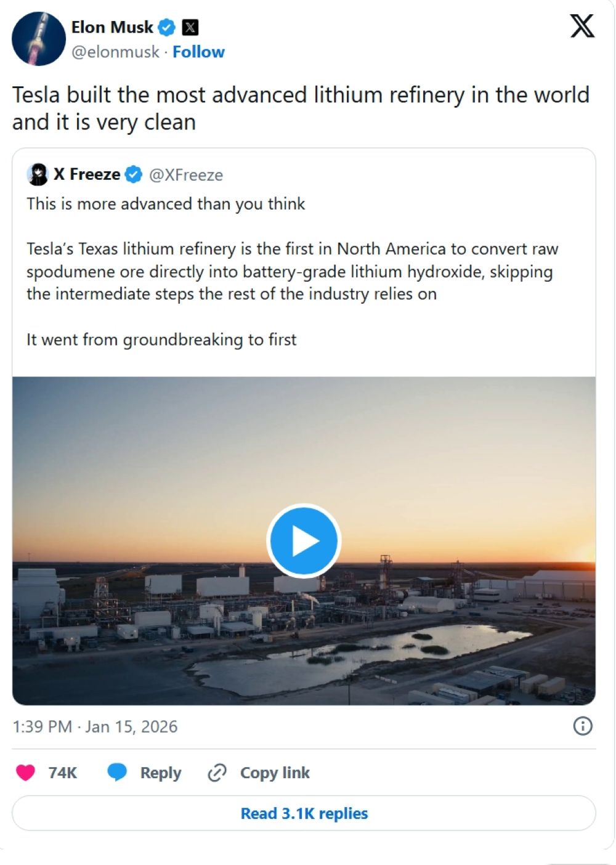Open Elon Musk's profile avatar
Viewport: 616px width, 865px height.
pos(38,38)
